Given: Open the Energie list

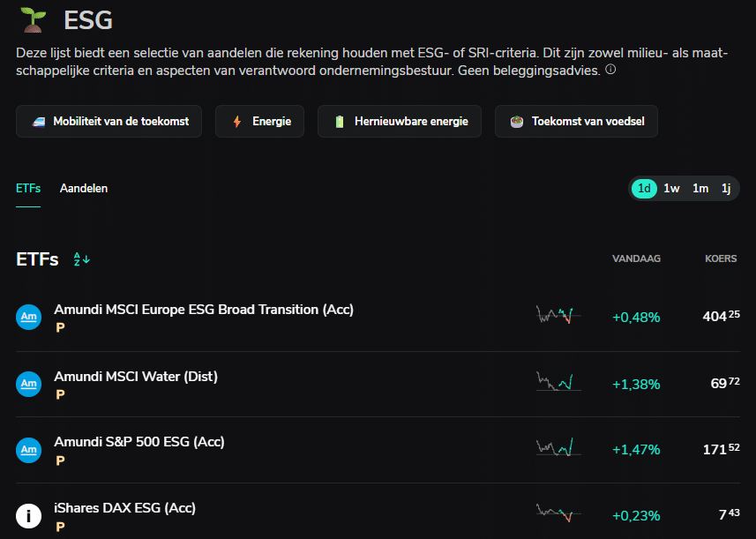Looking at the screenshot, I should (260, 122).
